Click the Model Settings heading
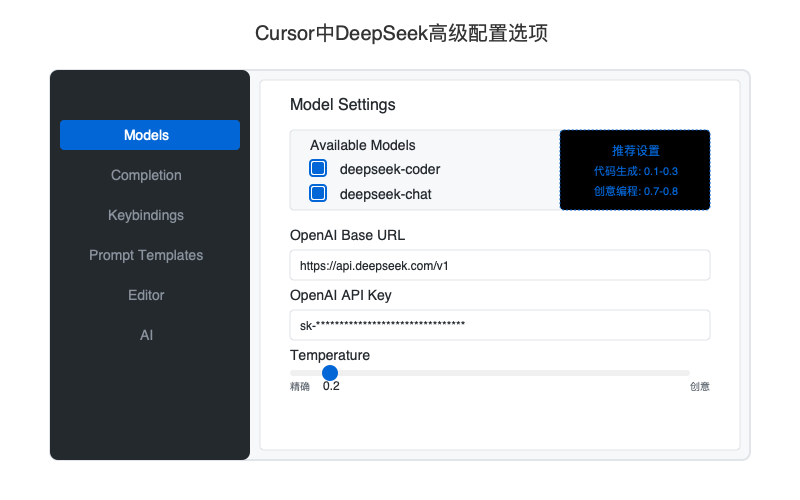 342,105
